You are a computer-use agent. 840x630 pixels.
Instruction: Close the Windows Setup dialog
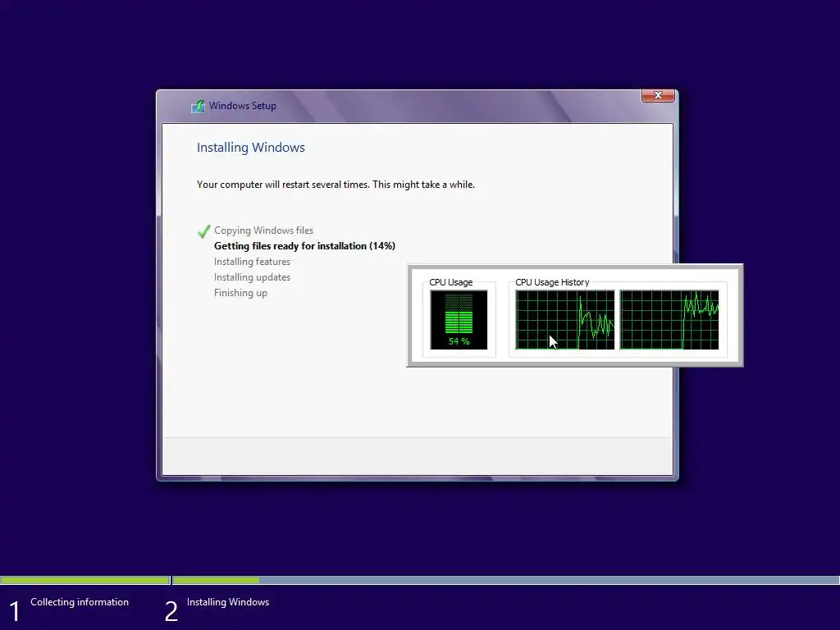click(658, 95)
